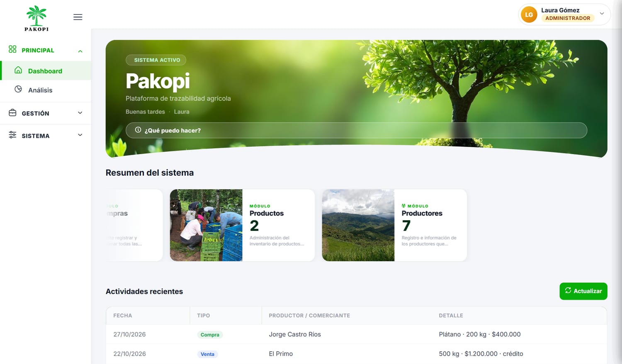Click the PRODUCTOR / COMERCIANTE column header
The image size is (622, 364).
pyautogui.click(x=309, y=315)
